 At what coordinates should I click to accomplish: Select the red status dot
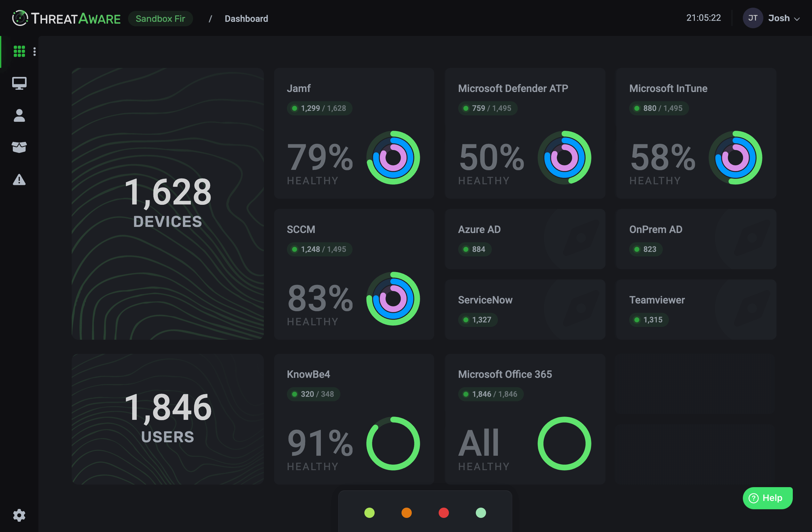click(x=443, y=512)
